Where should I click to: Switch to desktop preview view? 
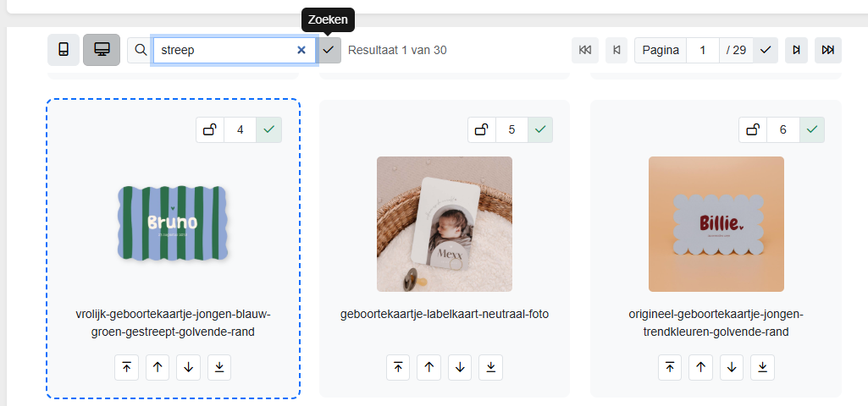tap(102, 50)
